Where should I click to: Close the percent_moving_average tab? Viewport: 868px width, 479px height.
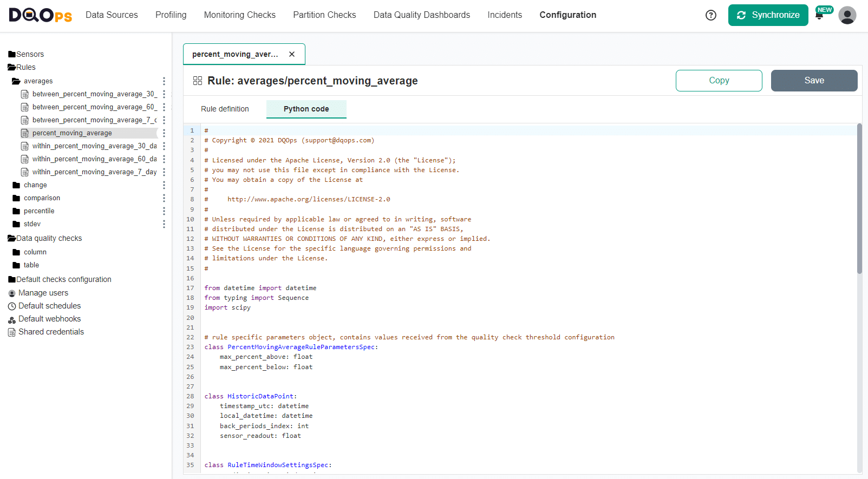click(x=292, y=54)
